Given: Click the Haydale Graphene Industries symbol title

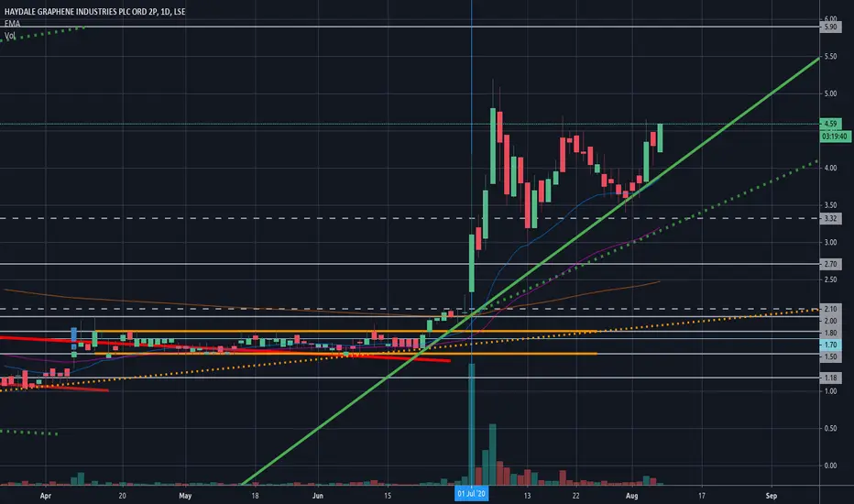Looking at the screenshot, I should click(x=94, y=11).
